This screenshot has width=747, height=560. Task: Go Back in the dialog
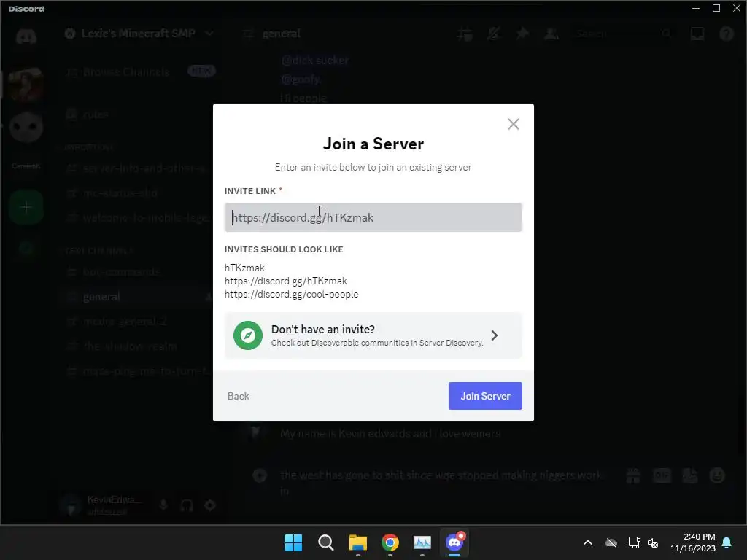tap(239, 396)
